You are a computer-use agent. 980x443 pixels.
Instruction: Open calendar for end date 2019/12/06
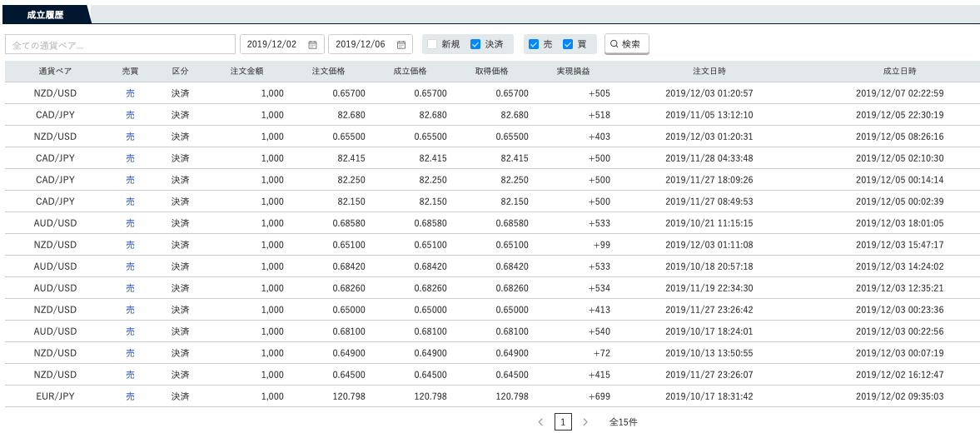(401, 44)
